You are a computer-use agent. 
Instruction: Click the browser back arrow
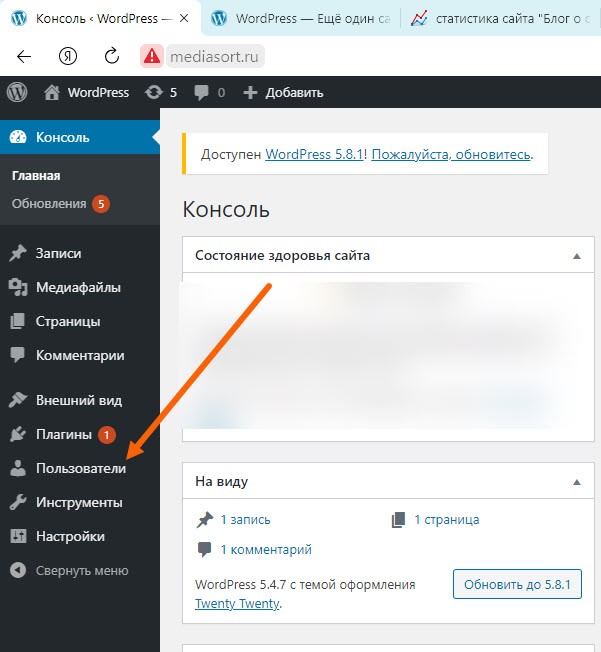point(24,55)
